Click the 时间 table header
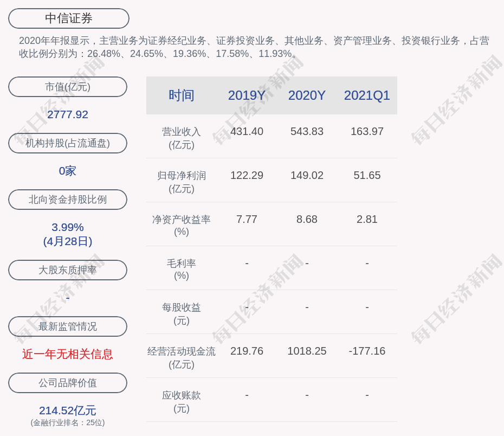504x436 pixels. tap(181, 95)
